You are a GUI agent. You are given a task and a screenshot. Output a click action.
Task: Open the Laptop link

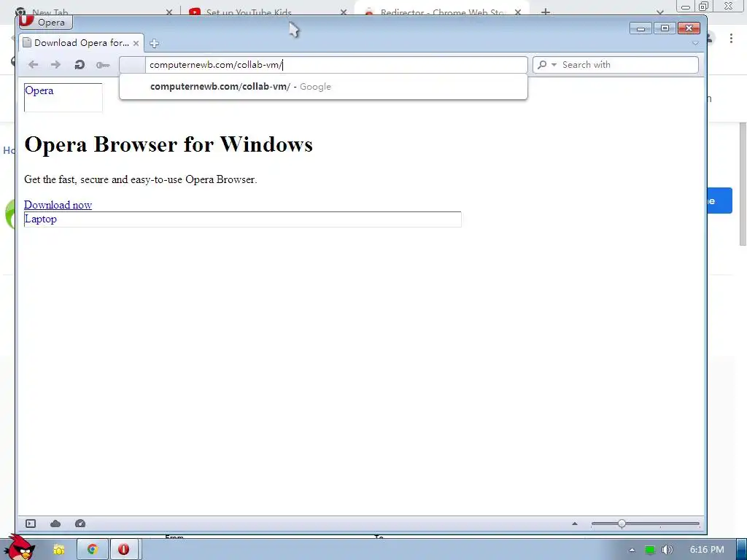41,219
